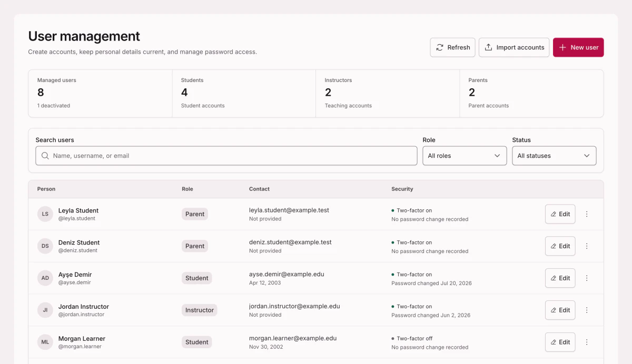Edit Deniz Student's account

pos(560,246)
